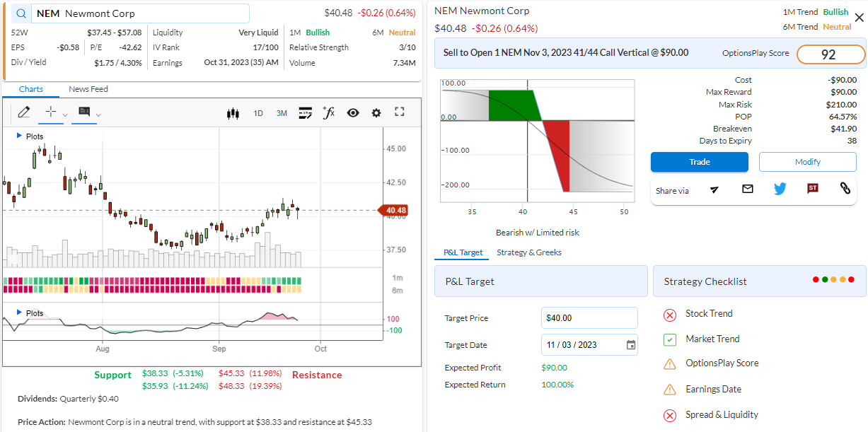Image resolution: width=868 pixels, height=432 pixels.
Task: Open the drawing templates icon beside 3M
Action: 306,113
